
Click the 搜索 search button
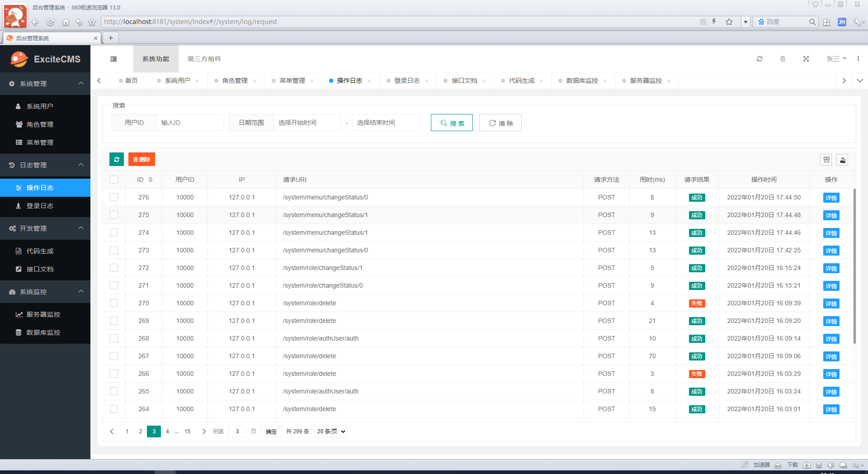point(452,123)
